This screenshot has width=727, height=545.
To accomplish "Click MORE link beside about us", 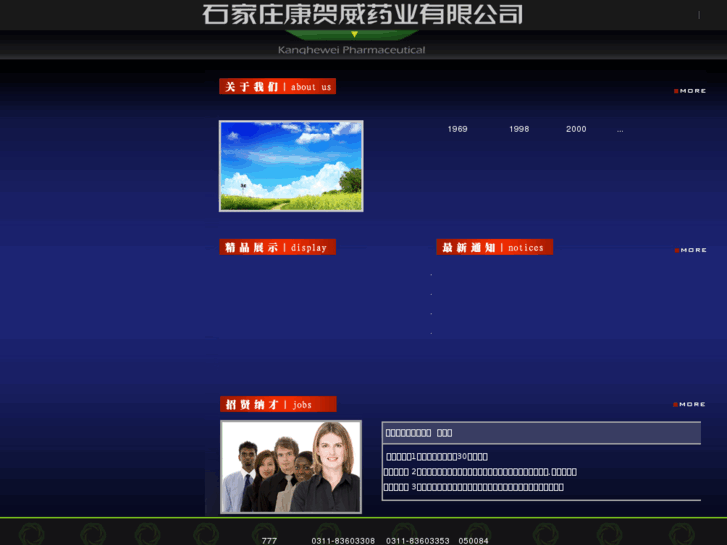I will (x=690, y=91).
